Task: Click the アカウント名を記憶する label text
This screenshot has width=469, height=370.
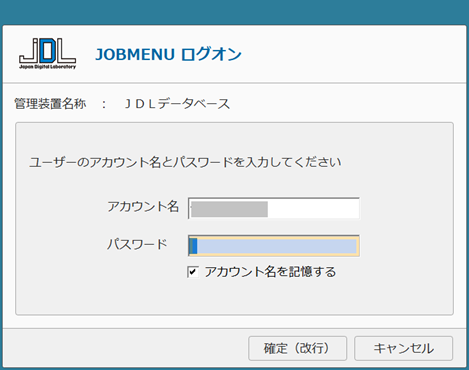Action: (x=270, y=272)
